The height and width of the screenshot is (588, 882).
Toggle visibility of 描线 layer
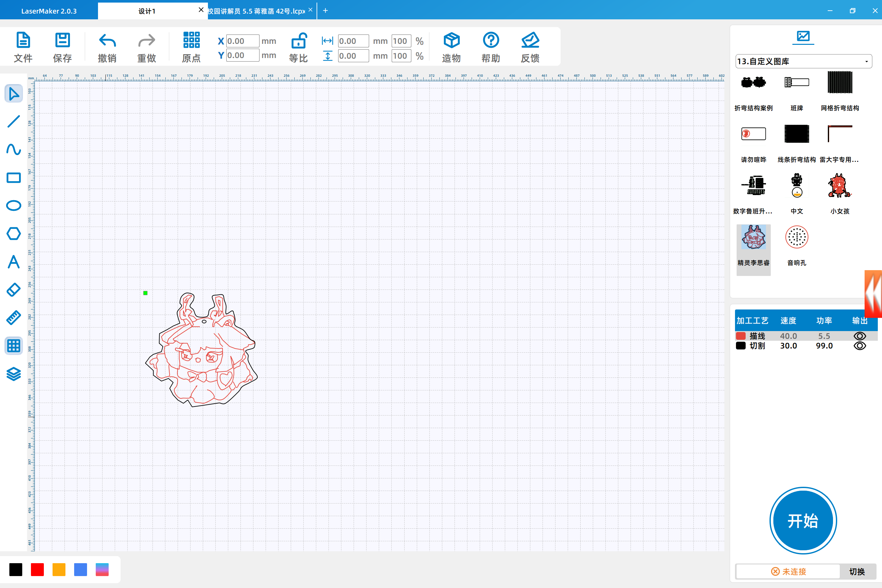click(x=859, y=336)
